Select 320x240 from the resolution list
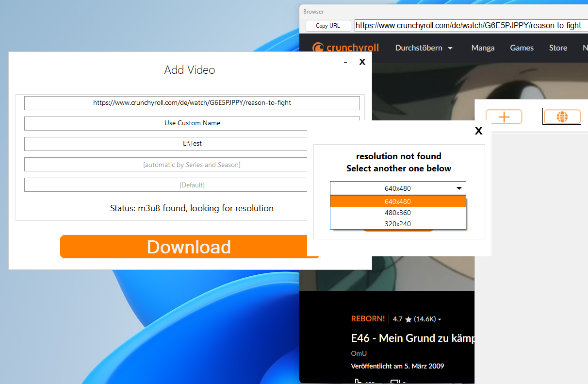588x384 pixels. pyautogui.click(x=398, y=224)
